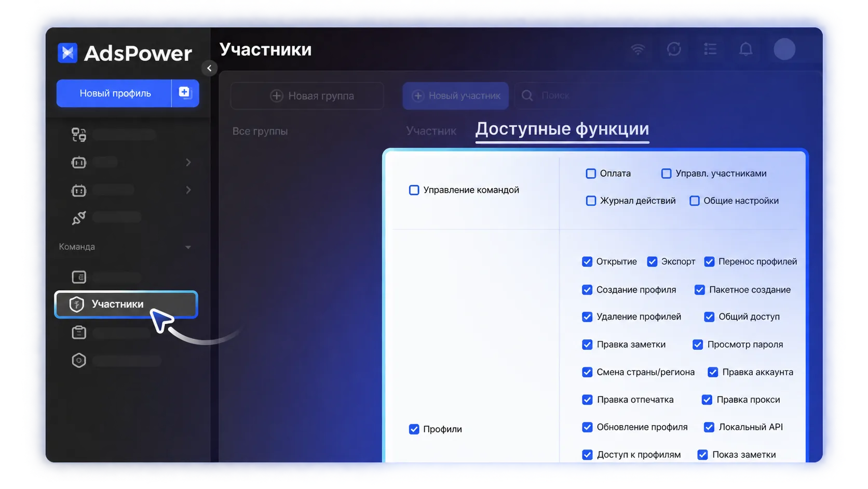
Task: Switch to the Участник tab
Action: point(431,131)
